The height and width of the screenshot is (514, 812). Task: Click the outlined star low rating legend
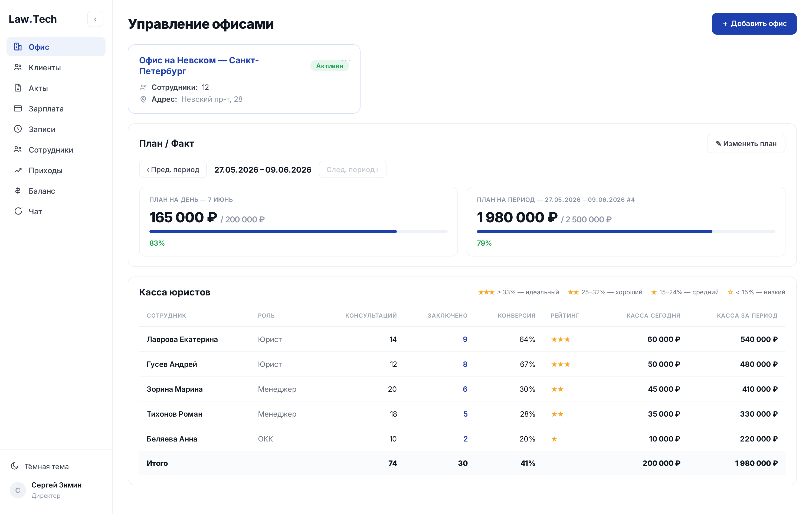tap(756, 292)
